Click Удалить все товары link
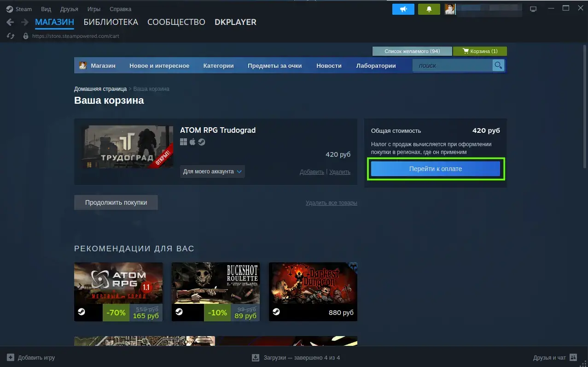588x367 pixels. click(x=332, y=203)
